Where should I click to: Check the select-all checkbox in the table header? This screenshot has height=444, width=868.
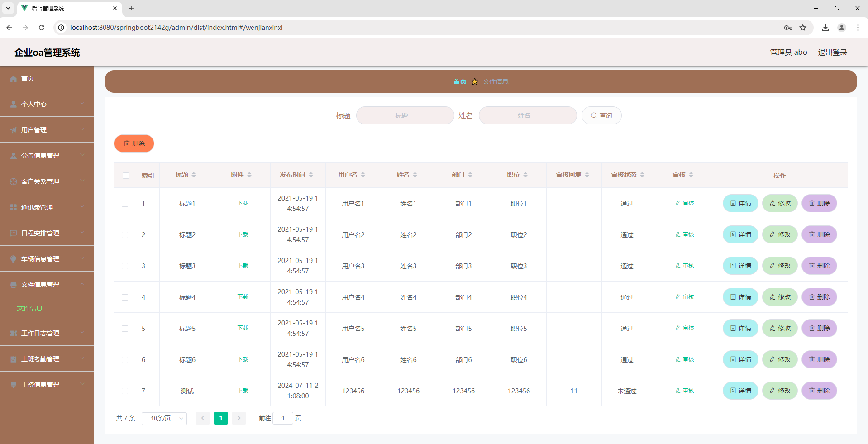click(x=125, y=176)
